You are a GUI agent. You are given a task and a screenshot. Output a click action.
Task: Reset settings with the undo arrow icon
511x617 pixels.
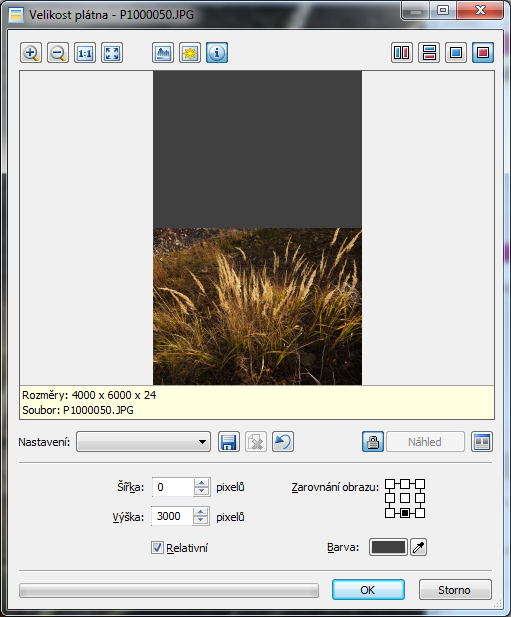click(283, 442)
